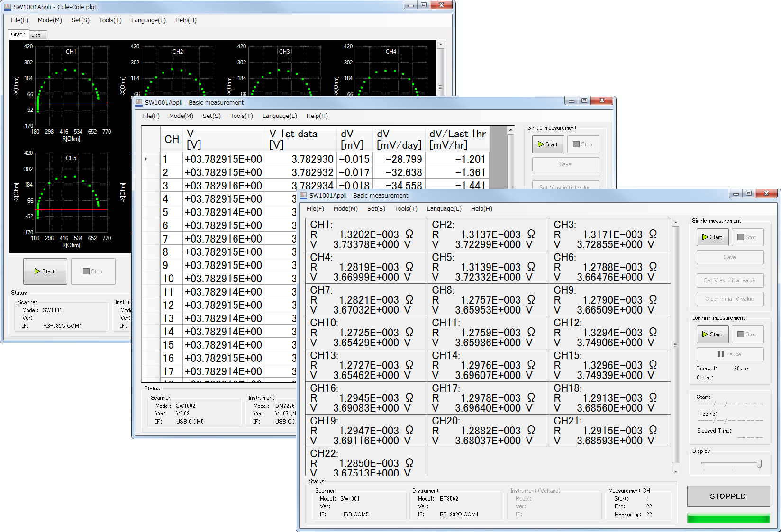Screen dimensions: 781x532
Task: Click the CH1 Cole-Cole graph
Action: (x=71, y=86)
